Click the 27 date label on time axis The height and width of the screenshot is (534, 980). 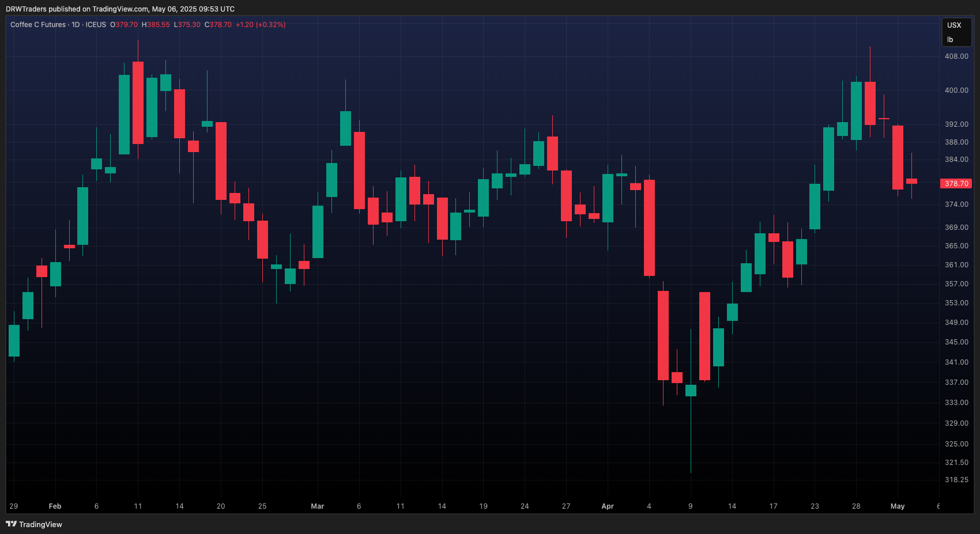click(566, 506)
